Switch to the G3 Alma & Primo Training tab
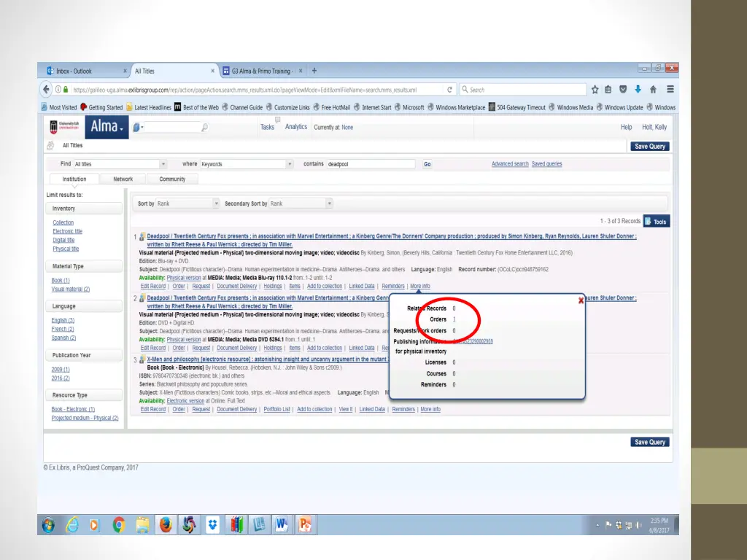This screenshot has height=560, width=747. tap(263, 71)
